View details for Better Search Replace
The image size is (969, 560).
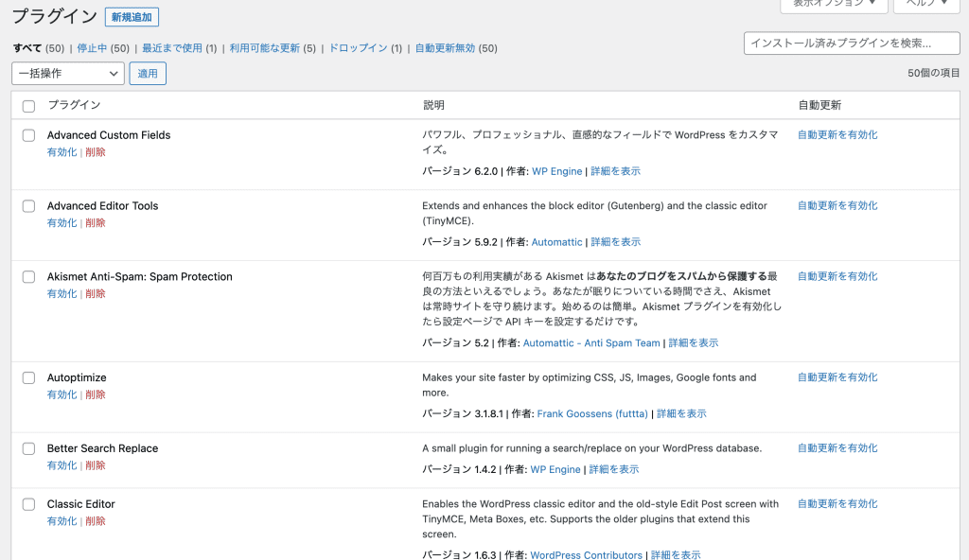613,470
